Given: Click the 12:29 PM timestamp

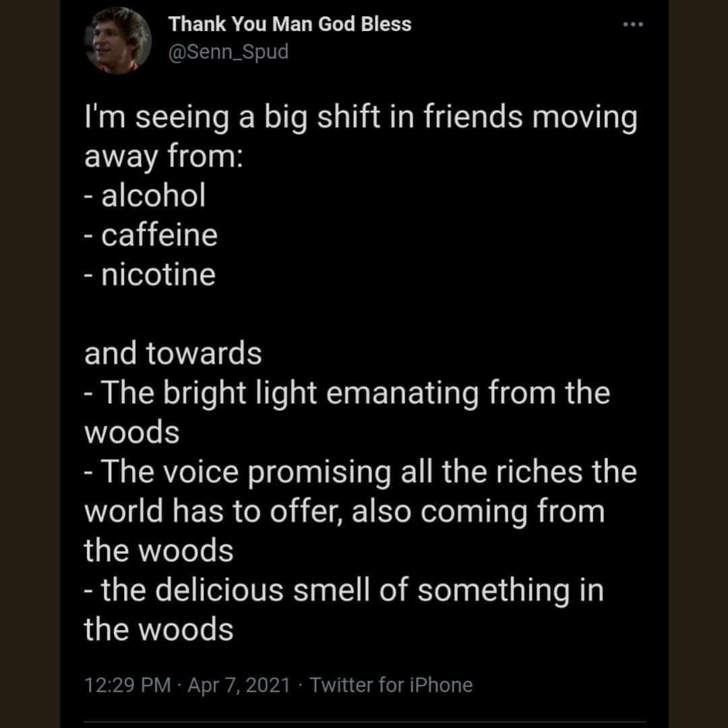Looking at the screenshot, I should click(x=127, y=686).
